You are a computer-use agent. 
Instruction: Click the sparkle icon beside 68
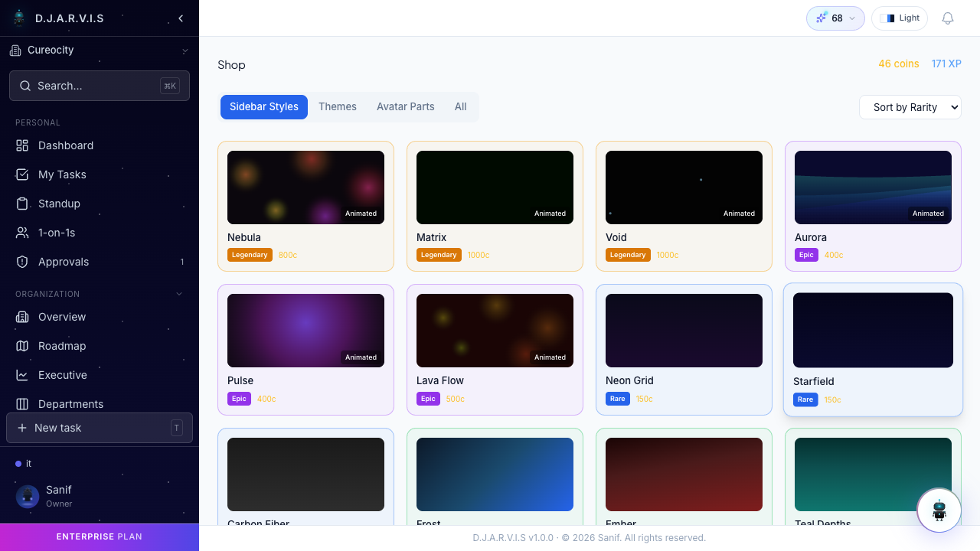[x=822, y=18]
